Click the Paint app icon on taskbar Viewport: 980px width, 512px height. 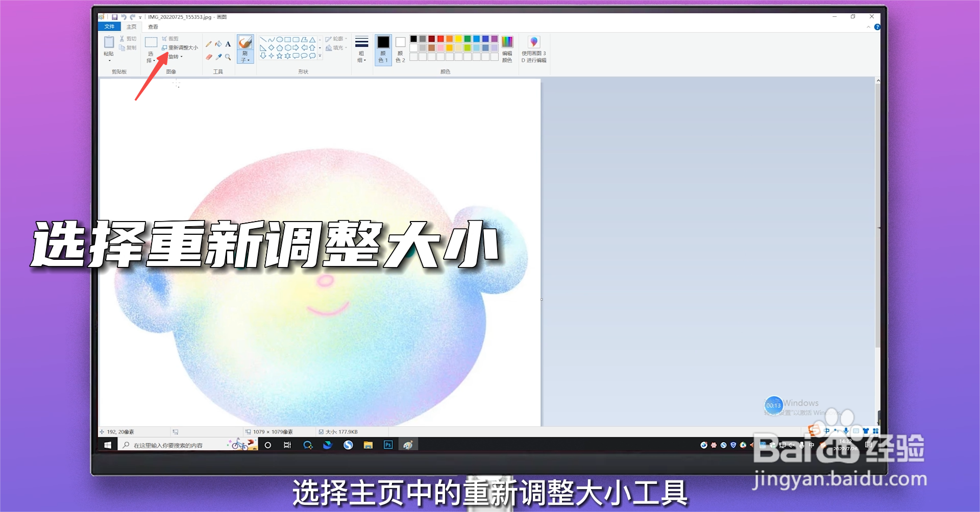pos(408,445)
